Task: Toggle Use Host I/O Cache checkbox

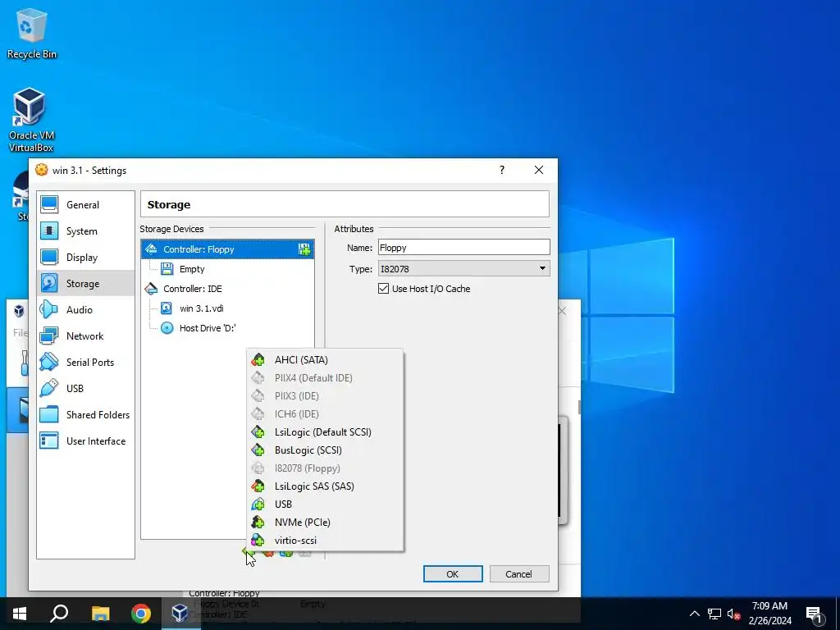Action: click(383, 289)
